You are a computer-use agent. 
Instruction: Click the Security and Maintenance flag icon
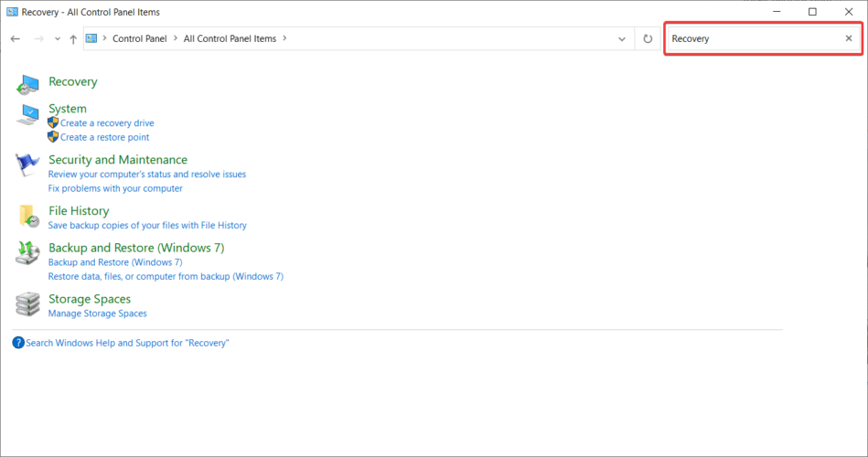pyautogui.click(x=27, y=165)
